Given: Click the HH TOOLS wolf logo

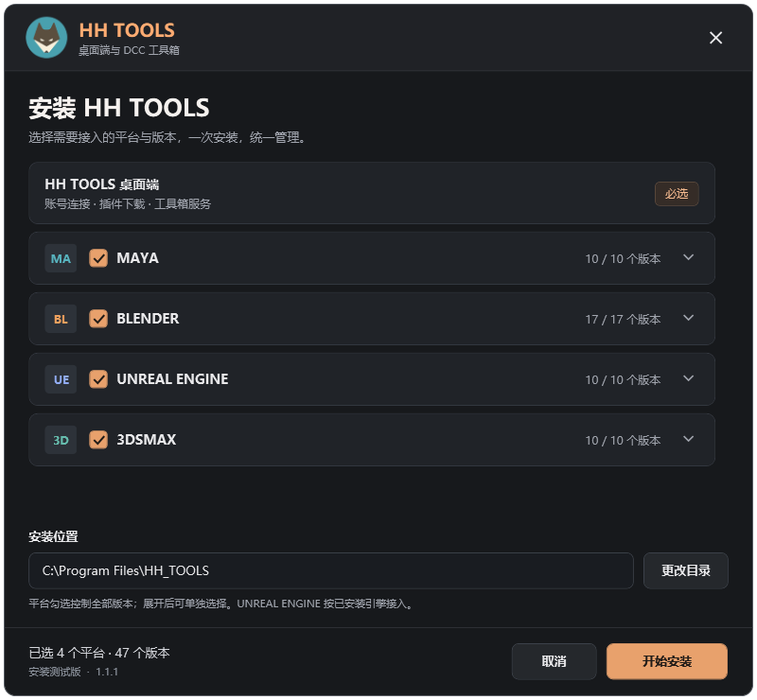Looking at the screenshot, I should point(46,38).
